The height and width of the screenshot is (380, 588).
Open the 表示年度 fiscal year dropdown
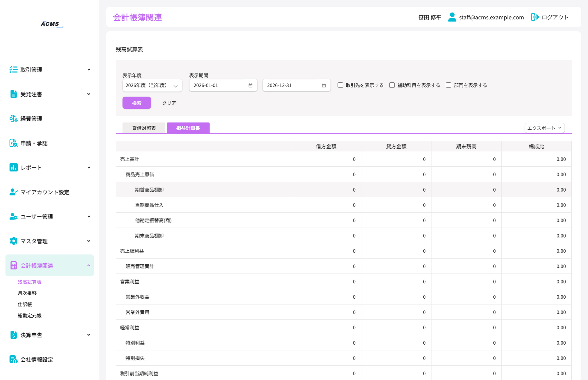(152, 85)
